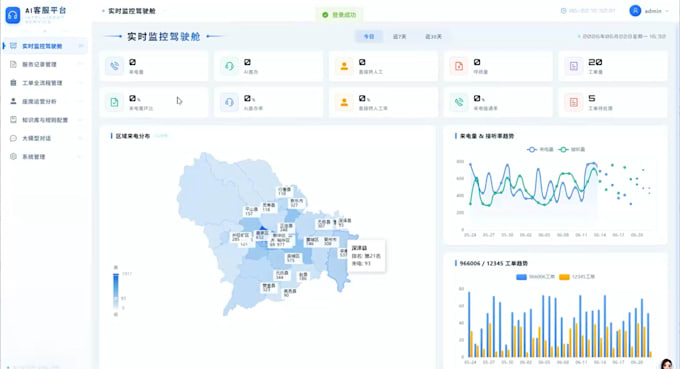This screenshot has width=680, height=369.
Task: Toggle the blue 966006工单 legend item
Action: [x=535, y=277]
